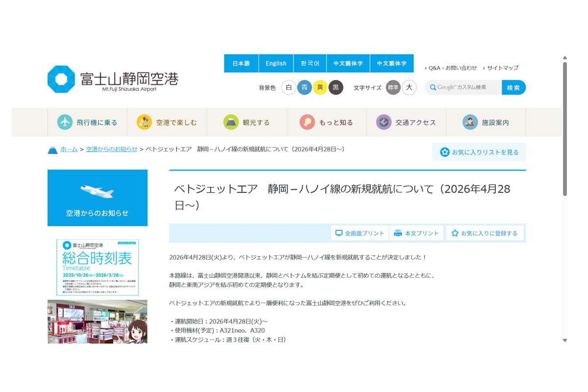The width and height of the screenshot is (588, 392).
Task: Select the 白 background color swatch
Action: click(x=289, y=87)
